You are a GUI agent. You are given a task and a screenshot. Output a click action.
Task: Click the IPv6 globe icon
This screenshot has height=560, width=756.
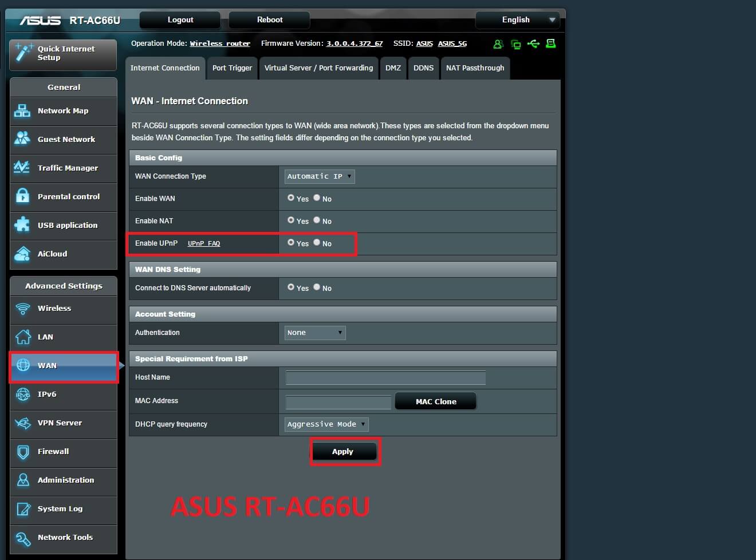pyautogui.click(x=23, y=394)
